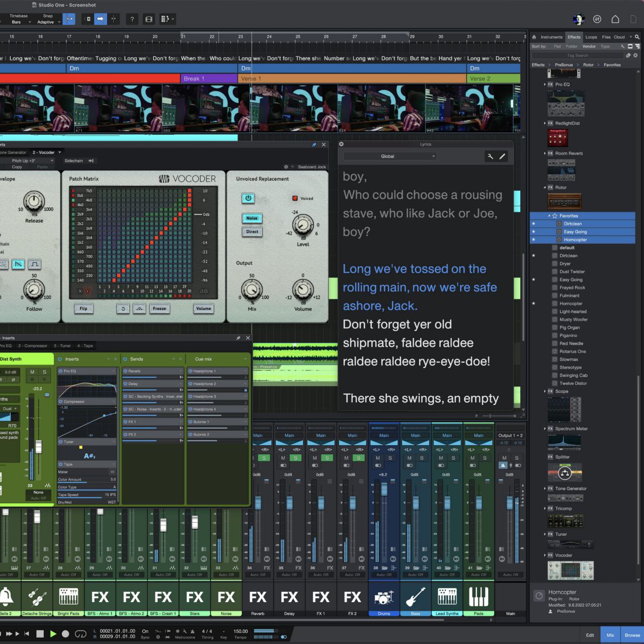Select Direct mode in Unvoiced Replacement
Screen dimensions: 644x644
pos(252,232)
